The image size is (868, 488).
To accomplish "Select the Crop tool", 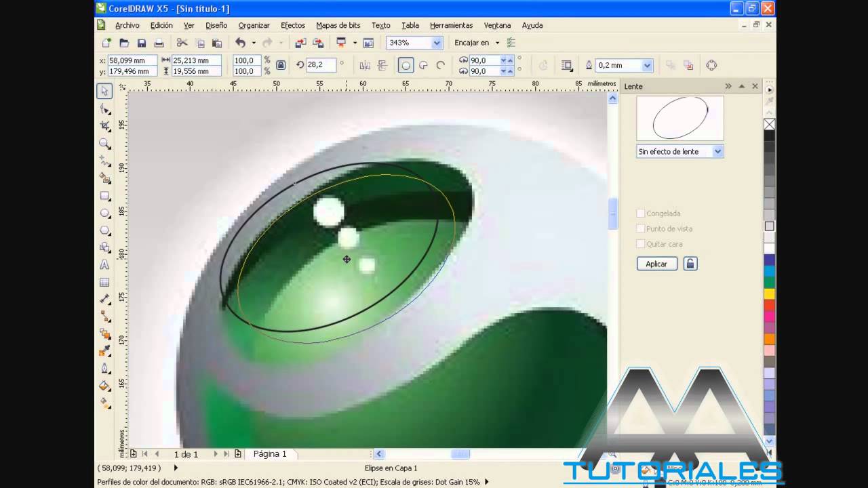I will (x=104, y=126).
